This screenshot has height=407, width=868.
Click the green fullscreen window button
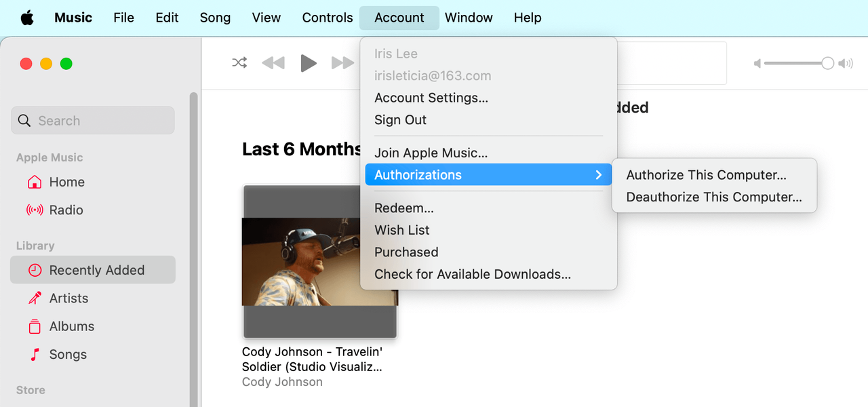66,64
